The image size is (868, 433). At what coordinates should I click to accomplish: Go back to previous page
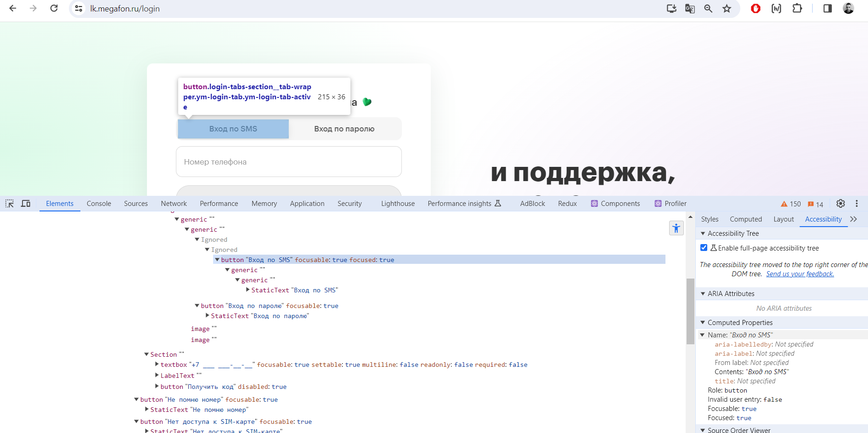(13, 8)
